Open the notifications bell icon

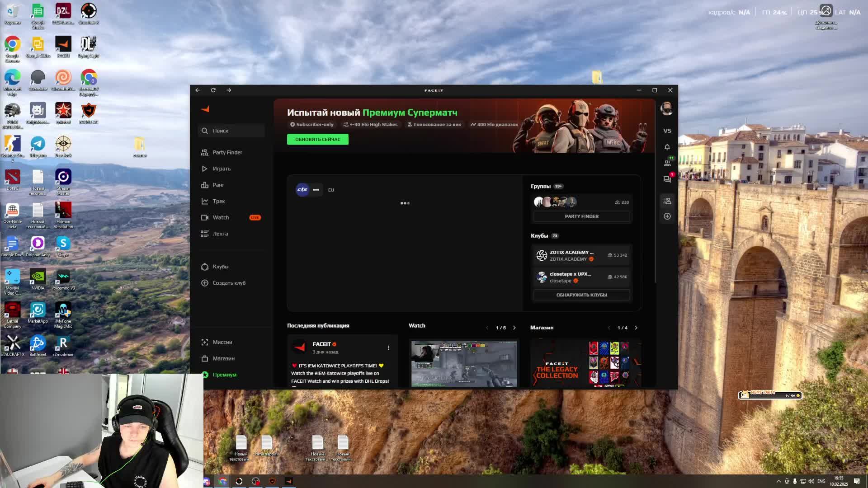(x=667, y=147)
